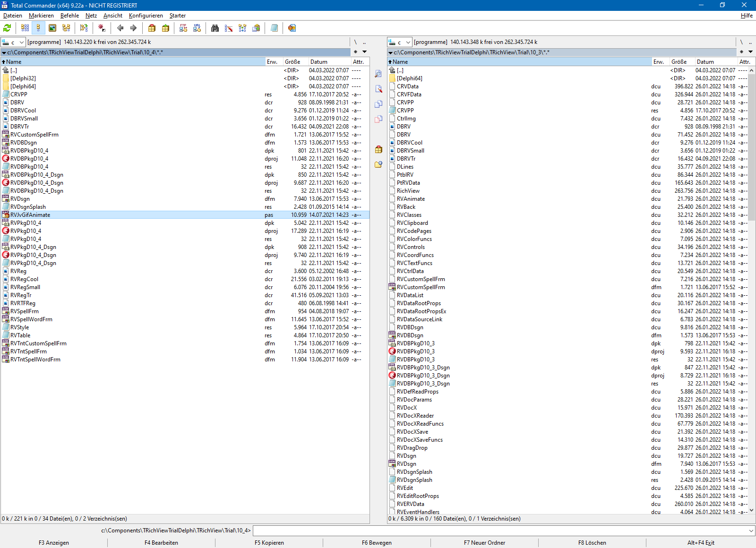Image resolution: width=756 pixels, height=548 pixels.
Task: Select the [Delphi32] folder in left panel
Action: coord(185,78)
